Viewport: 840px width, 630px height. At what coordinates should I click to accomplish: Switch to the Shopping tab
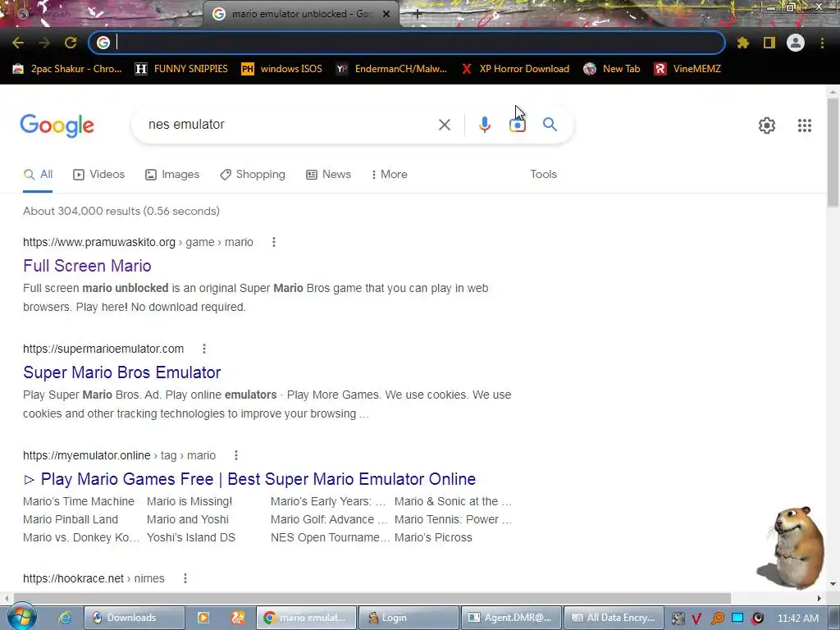coord(253,174)
